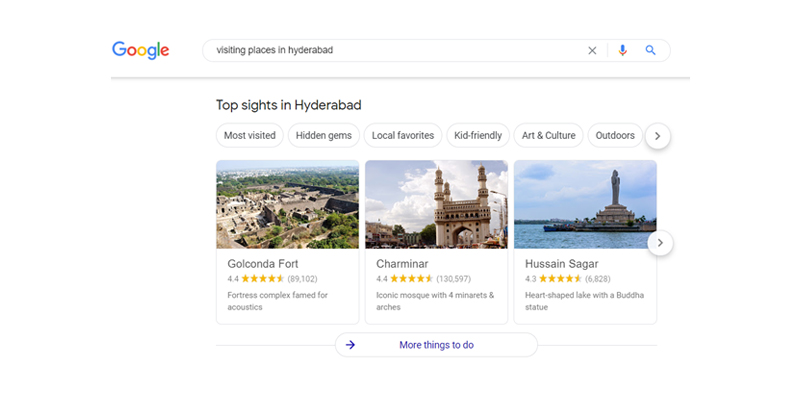Select the Local favorites filter chip
The width and height of the screenshot is (800, 400).
(x=403, y=135)
